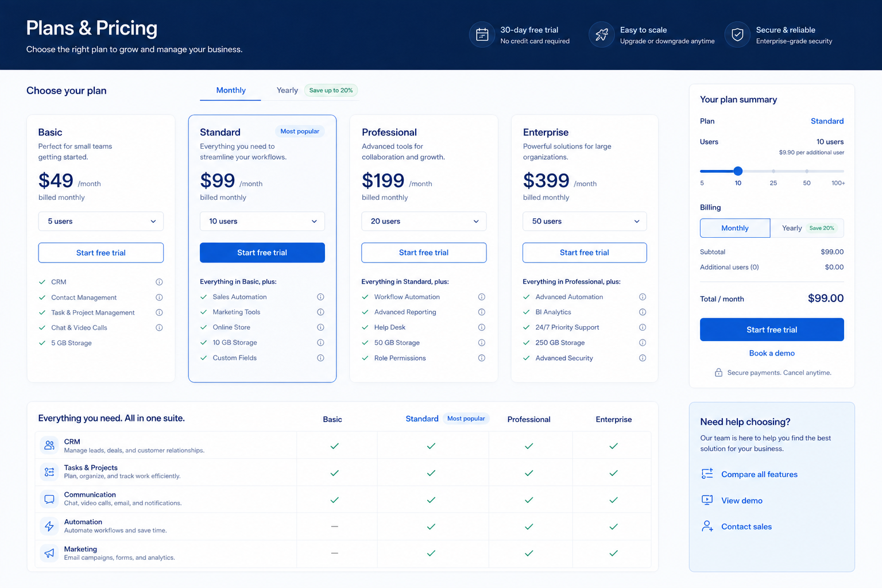The height and width of the screenshot is (588, 882).
Task: Open the Contact sales link
Action: [746, 527]
